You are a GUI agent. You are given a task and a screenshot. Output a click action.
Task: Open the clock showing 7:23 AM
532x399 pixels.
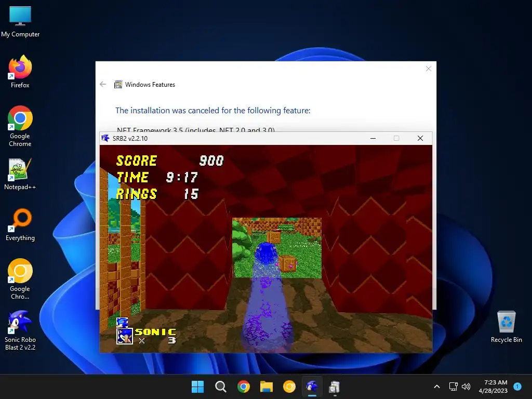(x=493, y=387)
